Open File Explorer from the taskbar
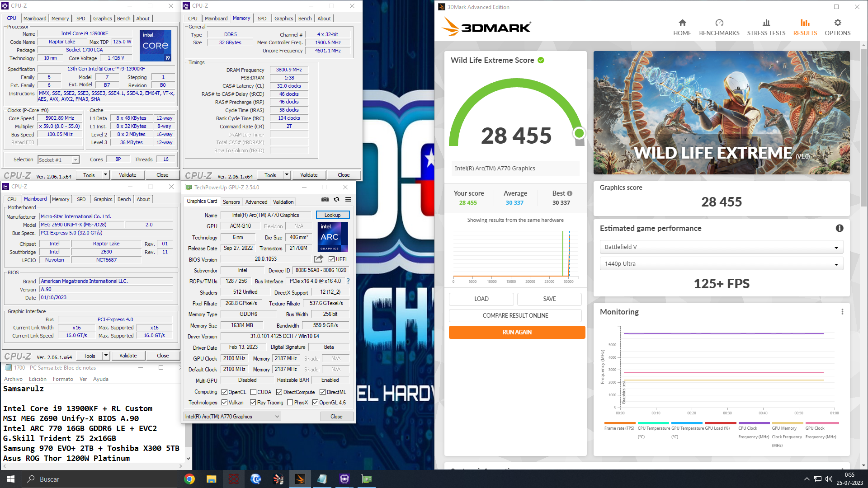The image size is (868, 488). pos(211,479)
